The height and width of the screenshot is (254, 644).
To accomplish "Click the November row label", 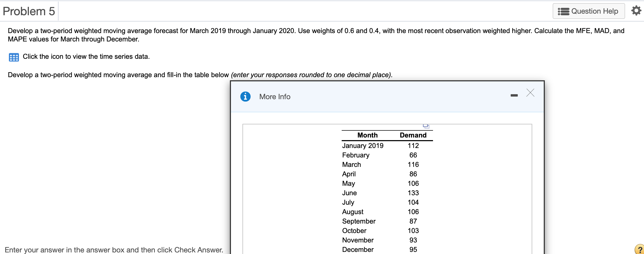I will [358, 240].
